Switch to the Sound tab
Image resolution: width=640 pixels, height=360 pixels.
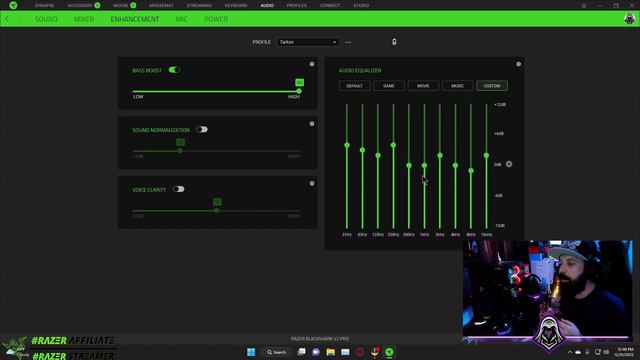point(46,19)
